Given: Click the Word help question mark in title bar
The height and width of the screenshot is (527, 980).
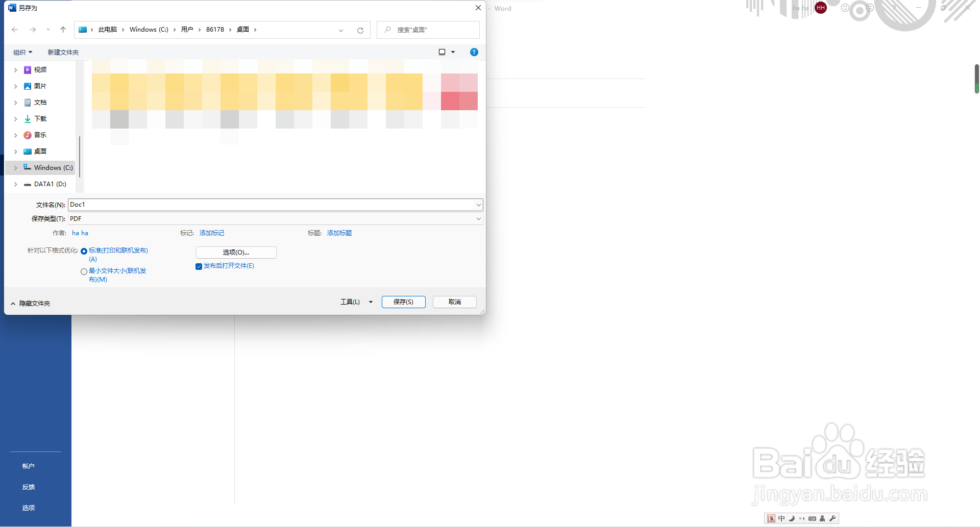Looking at the screenshot, I should pyautogui.click(x=894, y=8).
